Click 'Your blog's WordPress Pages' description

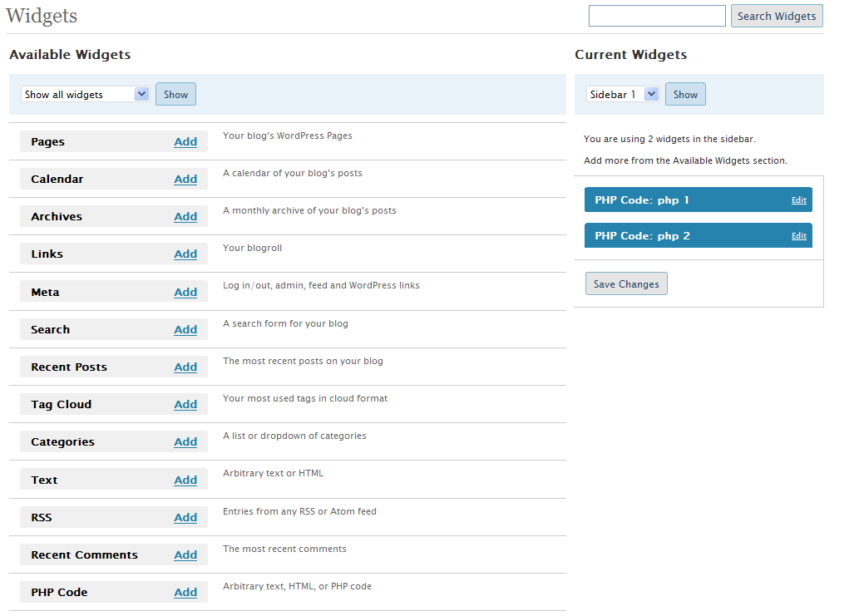(x=288, y=136)
